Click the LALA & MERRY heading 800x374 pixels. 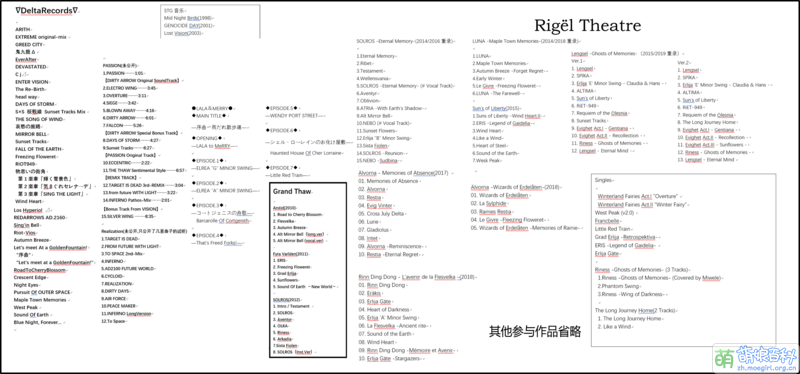click(213, 108)
